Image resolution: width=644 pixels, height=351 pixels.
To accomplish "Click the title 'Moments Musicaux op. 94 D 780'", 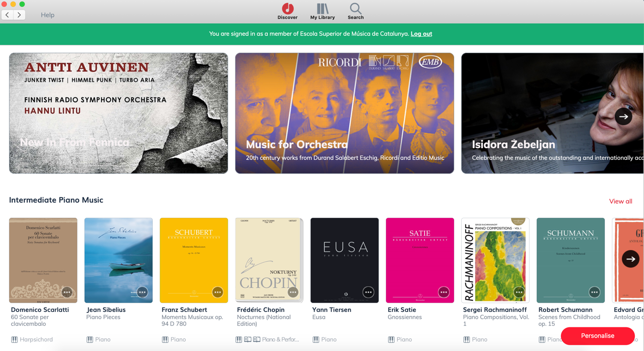I will [192, 321].
